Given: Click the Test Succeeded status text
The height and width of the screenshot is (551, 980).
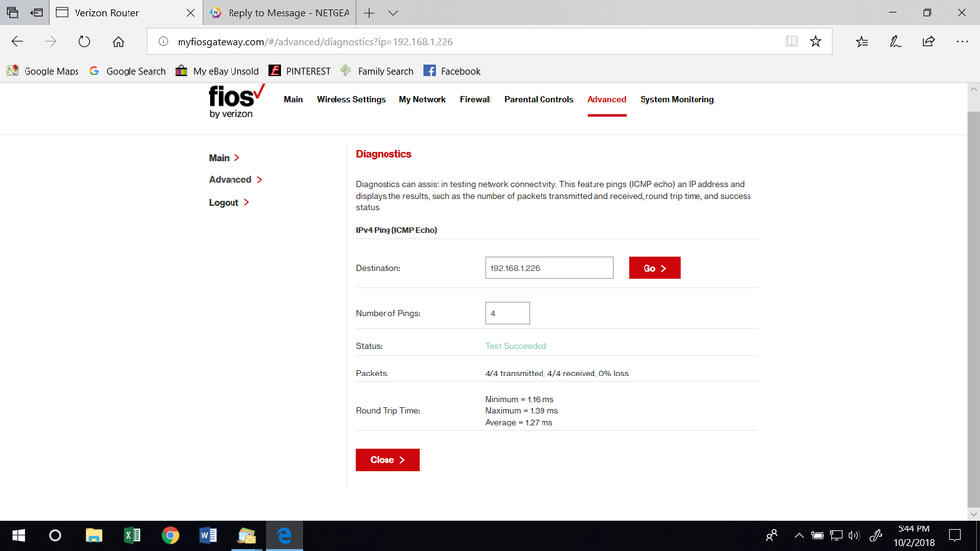Looking at the screenshot, I should click(516, 346).
